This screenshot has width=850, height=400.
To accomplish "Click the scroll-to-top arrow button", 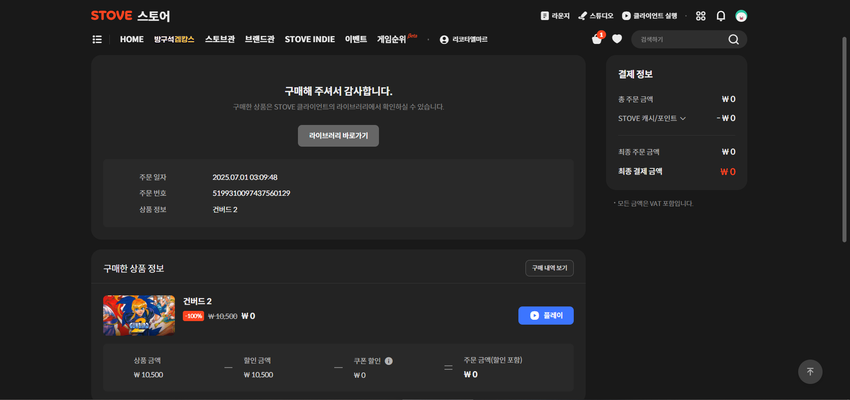I will pos(810,372).
